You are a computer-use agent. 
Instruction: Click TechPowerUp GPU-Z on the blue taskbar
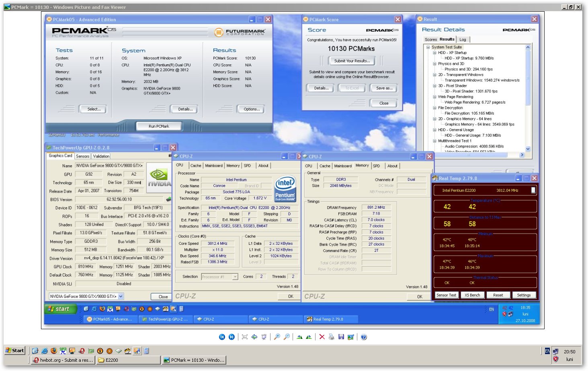pyautogui.click(x=165, y=319)
